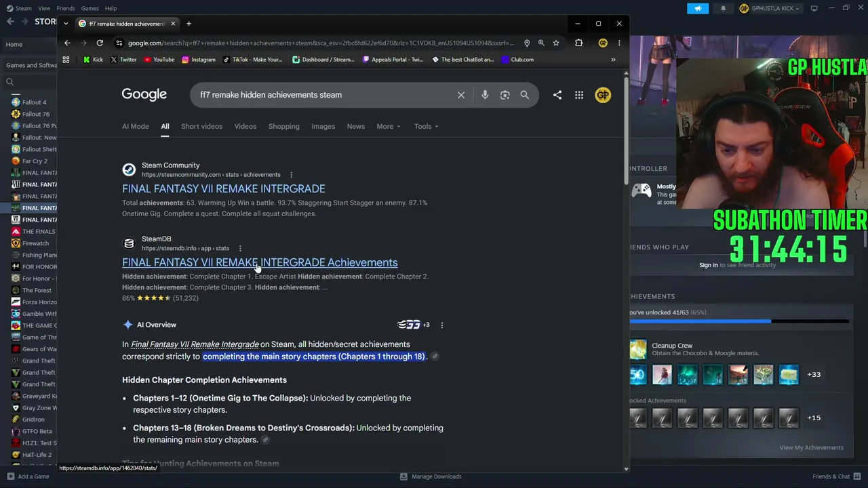Open more options for Steam Community result

click(292, 175)
